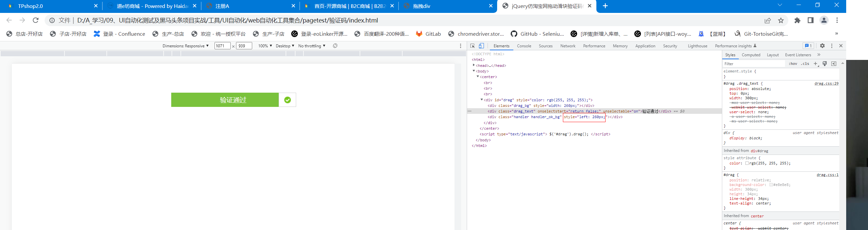Open the user profile avatar
The height and width of the screenshot is (230, 868).
824,20
